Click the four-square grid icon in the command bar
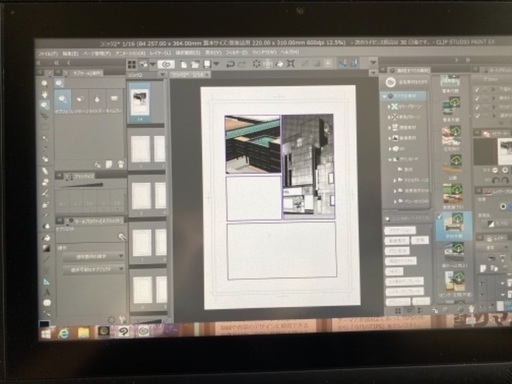Screen dimensions: 512x384 132,64
